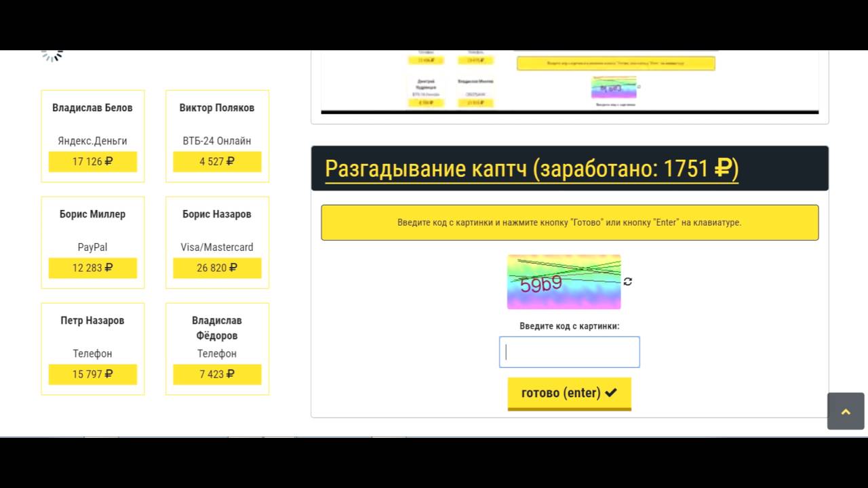Select Борис Назаров name

click(217, 214)
